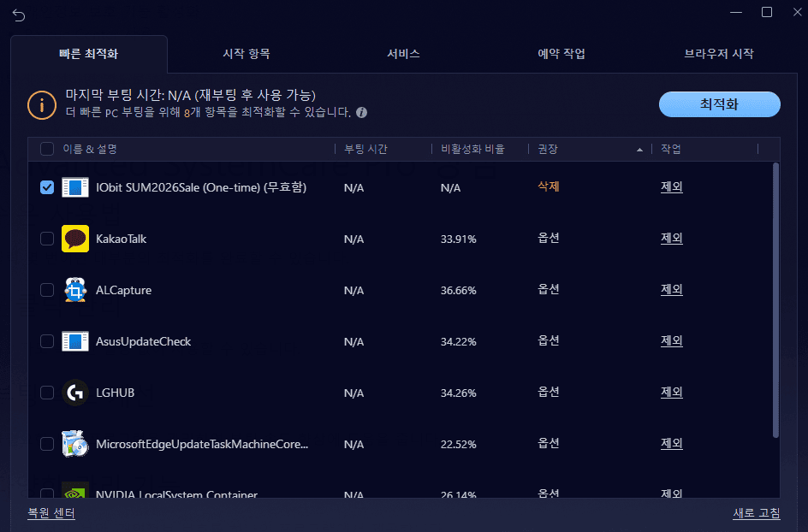Click the KakaoTalk yellow icon
The image size is (808, 532).
click(x=75, y=239)
